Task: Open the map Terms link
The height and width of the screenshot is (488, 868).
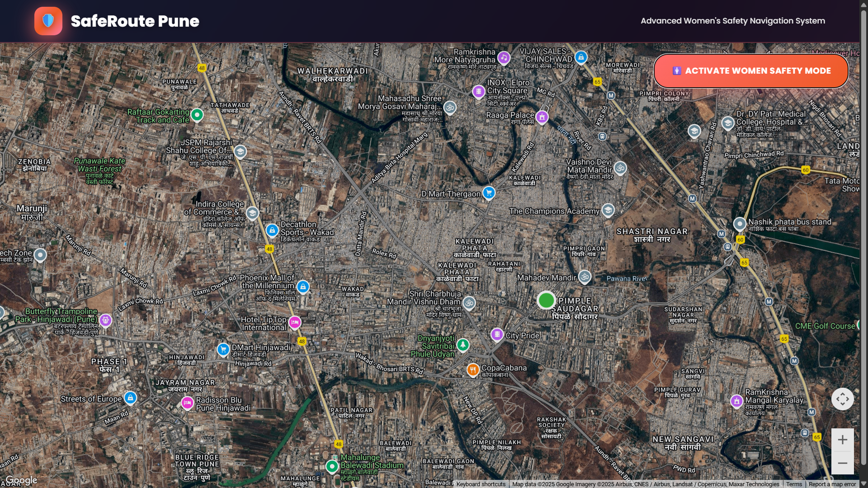Action: (x=794, y=484)
